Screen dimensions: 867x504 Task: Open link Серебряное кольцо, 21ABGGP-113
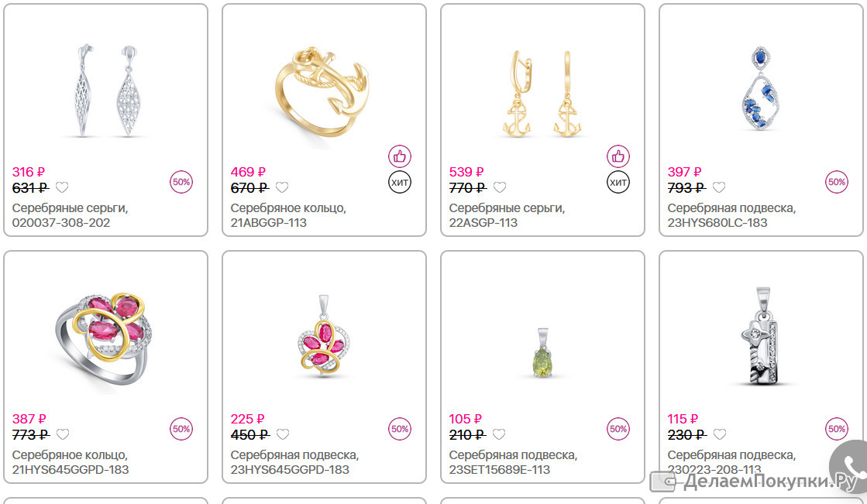[x=288, y=215]
